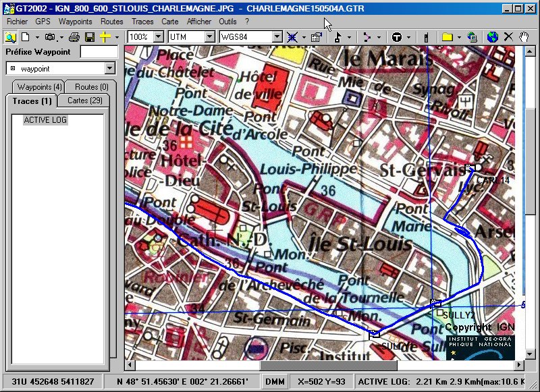Click the globe icon in toolbar
540x392 pixels.
click(493, 37)
